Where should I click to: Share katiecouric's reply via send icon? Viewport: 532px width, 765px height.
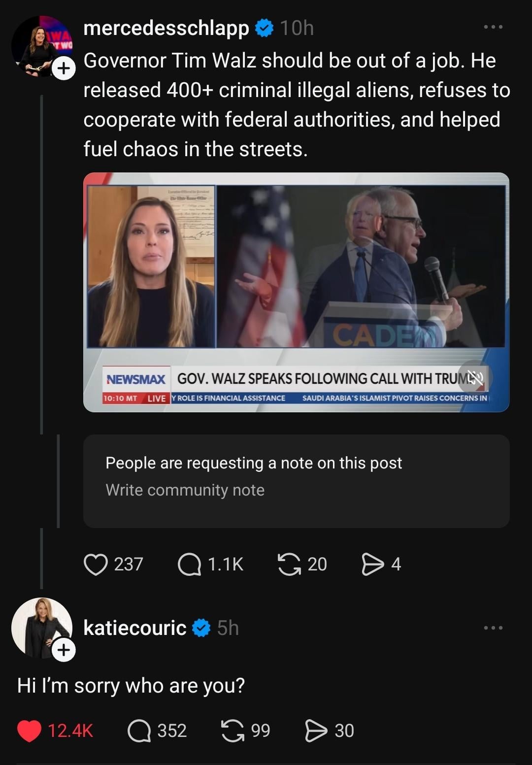click(316, 731)
